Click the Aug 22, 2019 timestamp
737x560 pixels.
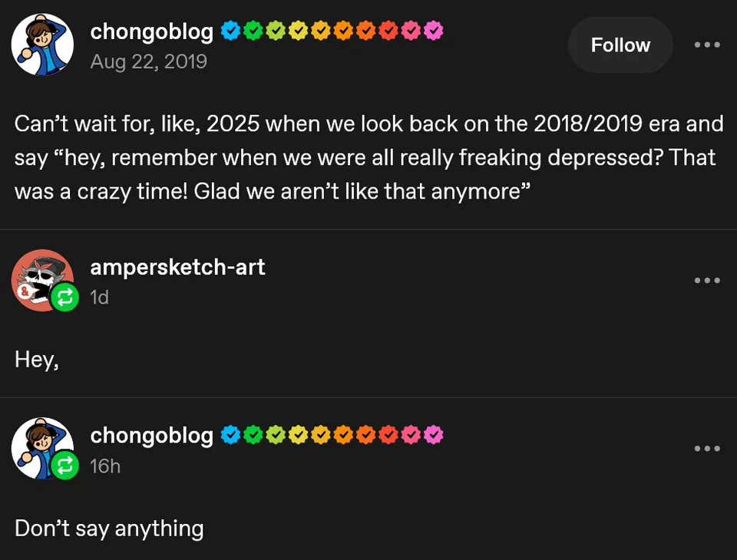[x=148, y=61]
